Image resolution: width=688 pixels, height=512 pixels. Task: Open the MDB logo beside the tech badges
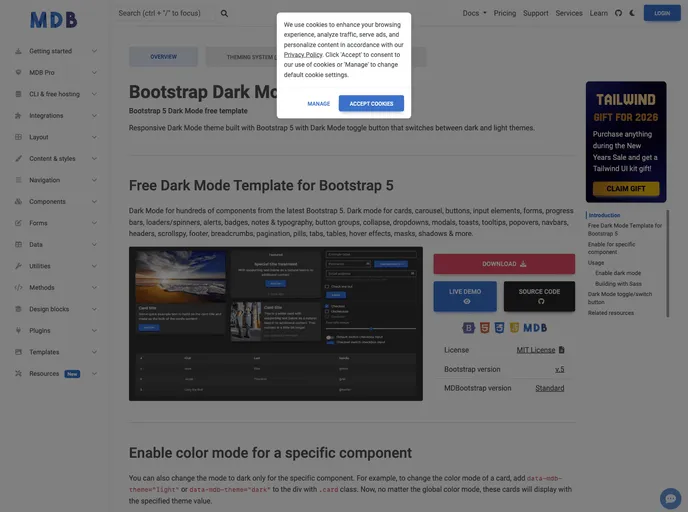(535, 328)
